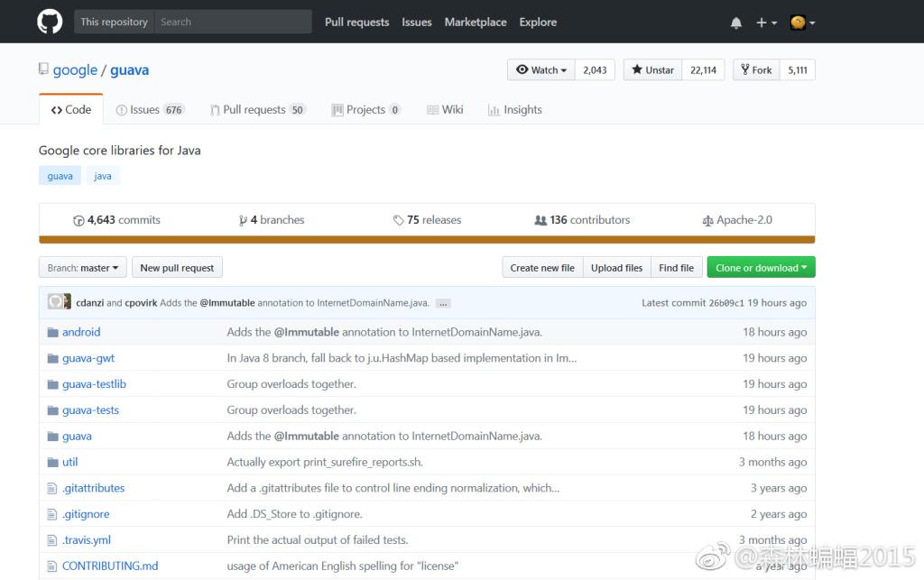Open the 5,111 forks count
This screenshot has width=924, height=580.
click(x=798, y=70)
